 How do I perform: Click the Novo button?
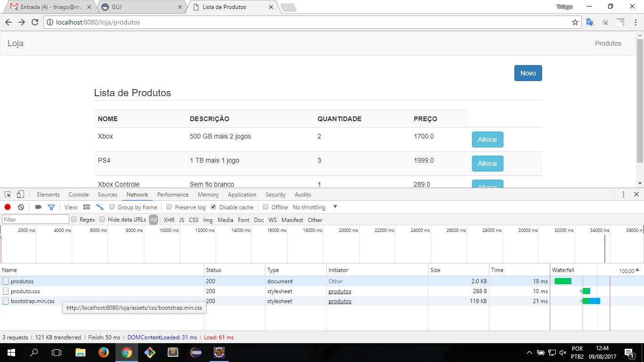528,73
